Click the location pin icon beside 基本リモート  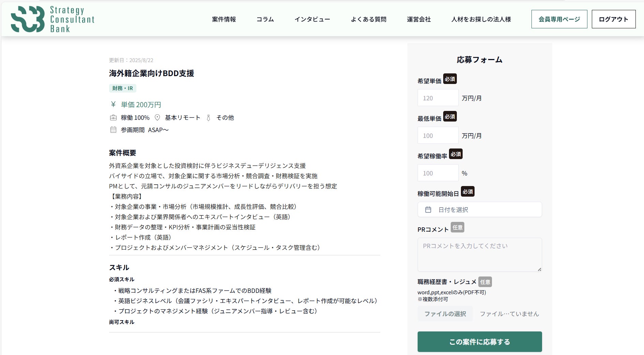pyautogui.click(x=157, y=118)
